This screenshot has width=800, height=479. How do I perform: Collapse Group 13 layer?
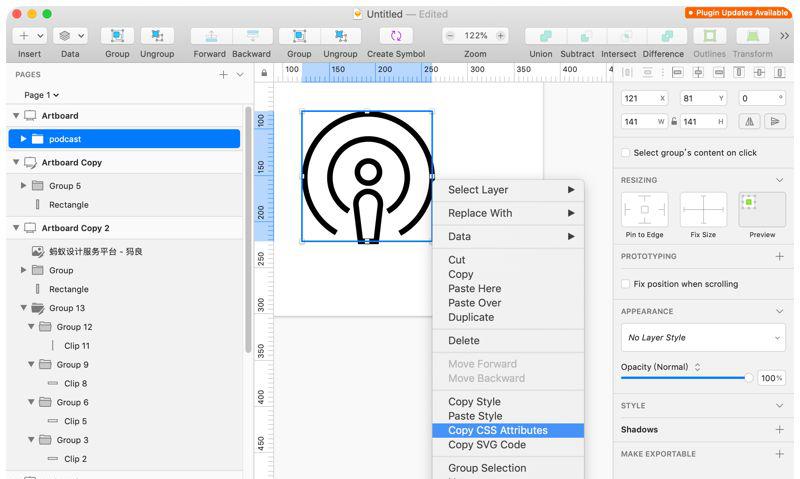point(23,308)
